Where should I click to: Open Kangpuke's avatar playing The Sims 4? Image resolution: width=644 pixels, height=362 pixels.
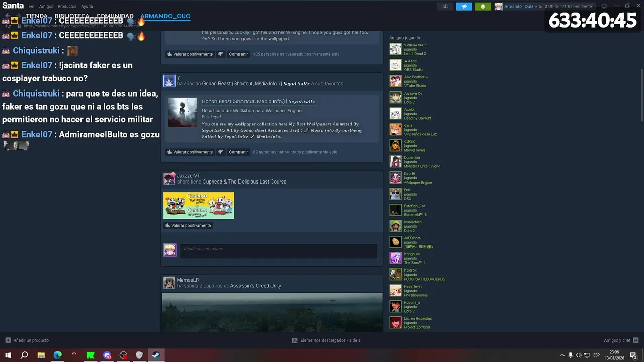pyautogui.click(x=395, y=258)
